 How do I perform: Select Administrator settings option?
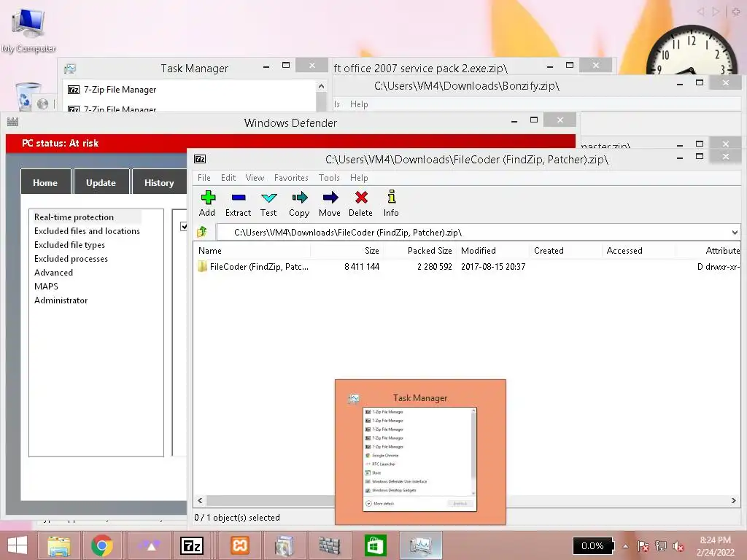61,300
